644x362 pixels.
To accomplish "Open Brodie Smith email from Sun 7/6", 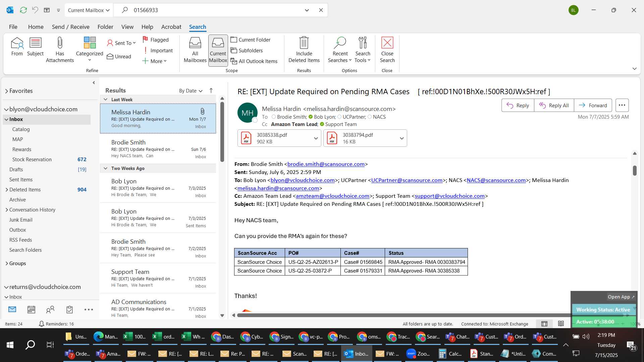I will coord(158,149).
